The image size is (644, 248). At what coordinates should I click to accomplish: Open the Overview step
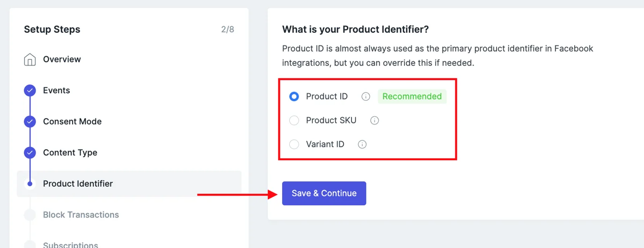62,60
